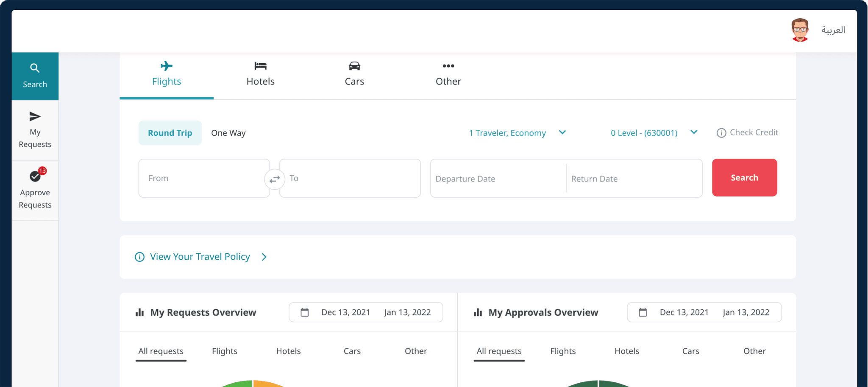This screenshot has height=387, width=868.
Task: Select the Hotels search tab
Action: [x=261, y=76]
